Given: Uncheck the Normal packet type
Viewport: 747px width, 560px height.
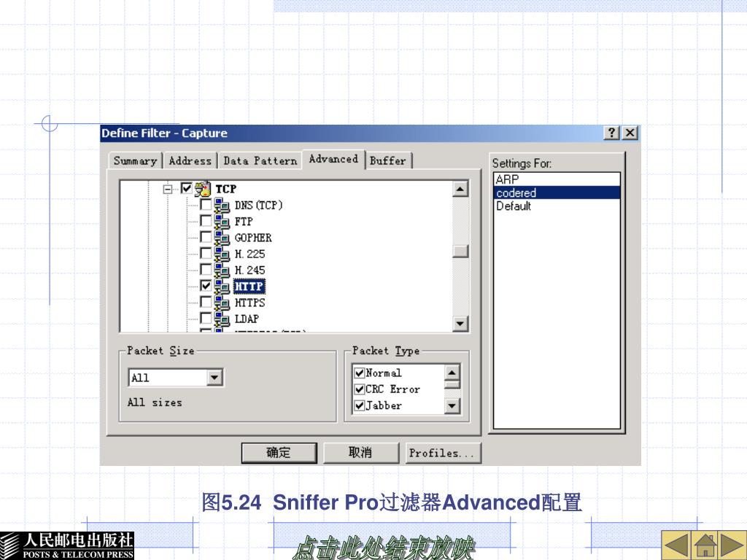Looking at the screenshot, I should point(360,373).
